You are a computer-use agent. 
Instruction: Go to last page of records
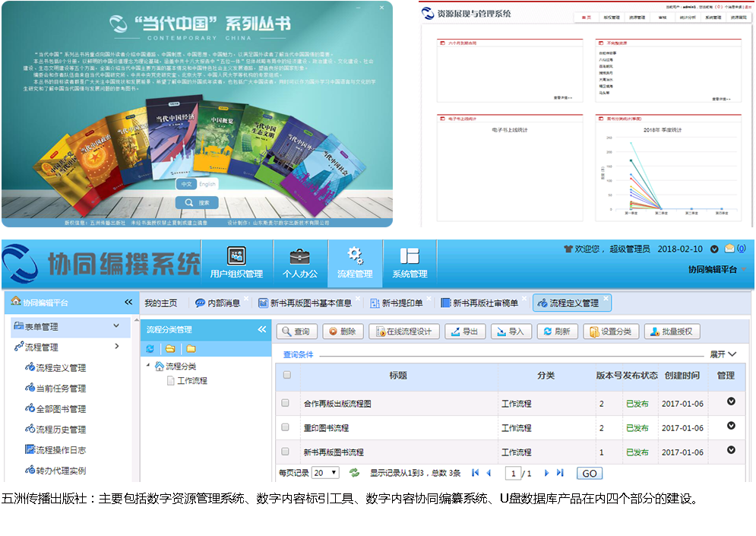coord(560,473)
